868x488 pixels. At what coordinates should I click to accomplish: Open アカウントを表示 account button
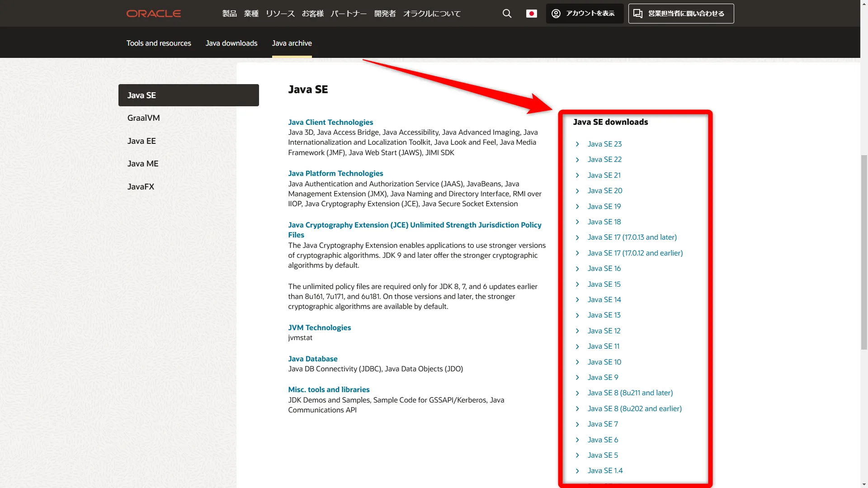(x=585, y=14)
